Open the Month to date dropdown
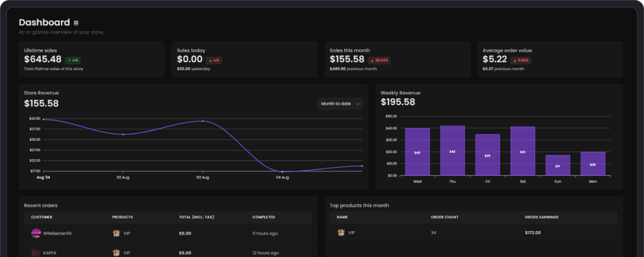Image resolution: width=644 pixels, height=257 pixels. (340, 104)
